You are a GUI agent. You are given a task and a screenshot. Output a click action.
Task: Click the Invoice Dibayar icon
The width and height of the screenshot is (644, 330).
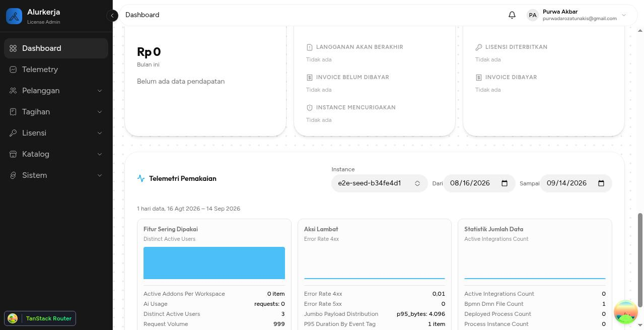pyautogui.click(x=479, y=78)
